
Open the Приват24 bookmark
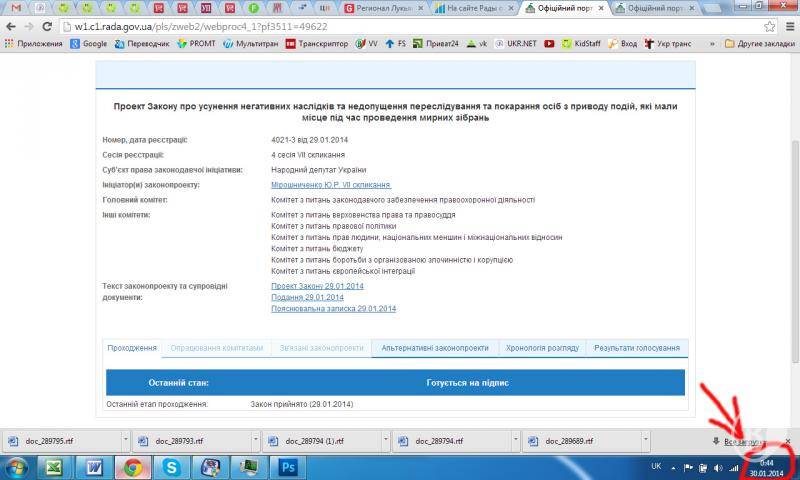[x=440, y=44]
